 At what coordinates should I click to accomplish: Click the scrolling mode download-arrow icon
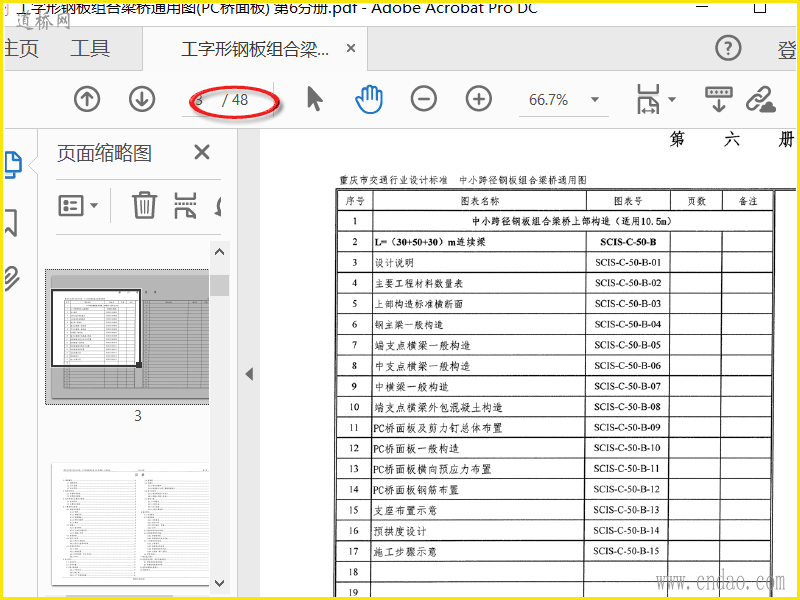click(719, 99)
